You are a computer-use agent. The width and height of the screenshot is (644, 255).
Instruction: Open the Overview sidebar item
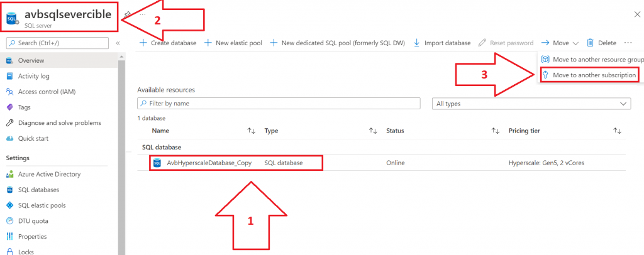pos(59,61)
